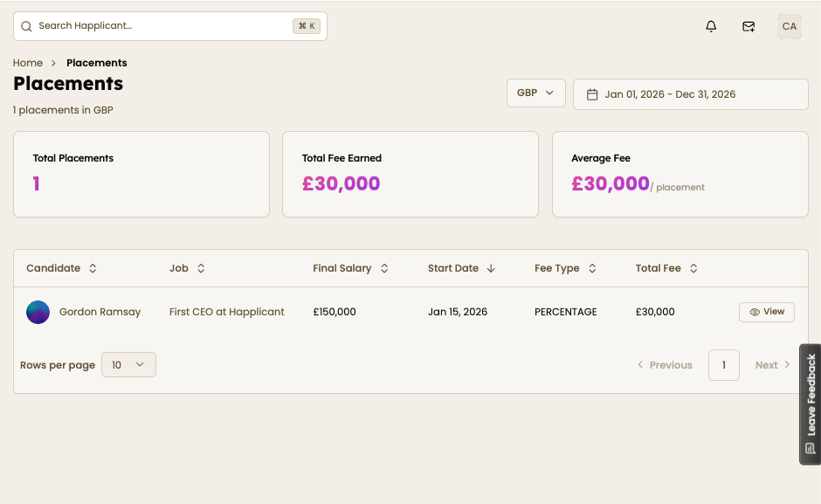Open the notifications bell icon

(711, 26)
